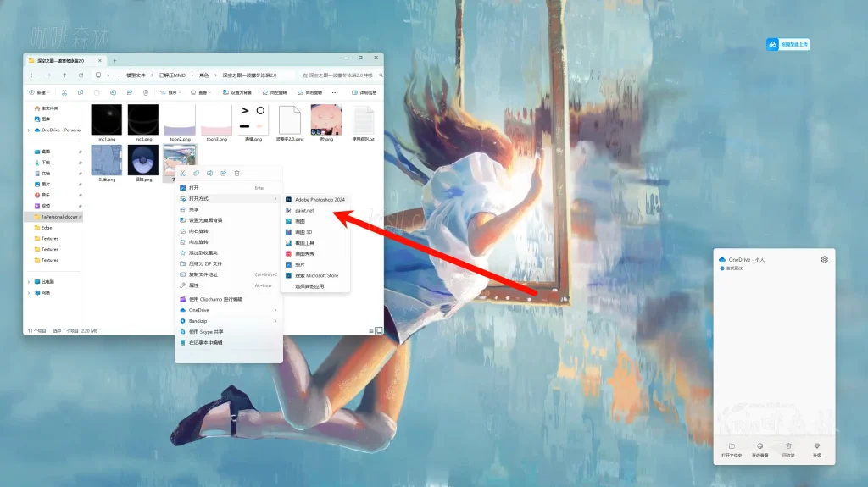
Task: Click the delete trash icon in the context menu
Action: pos(237,174)
